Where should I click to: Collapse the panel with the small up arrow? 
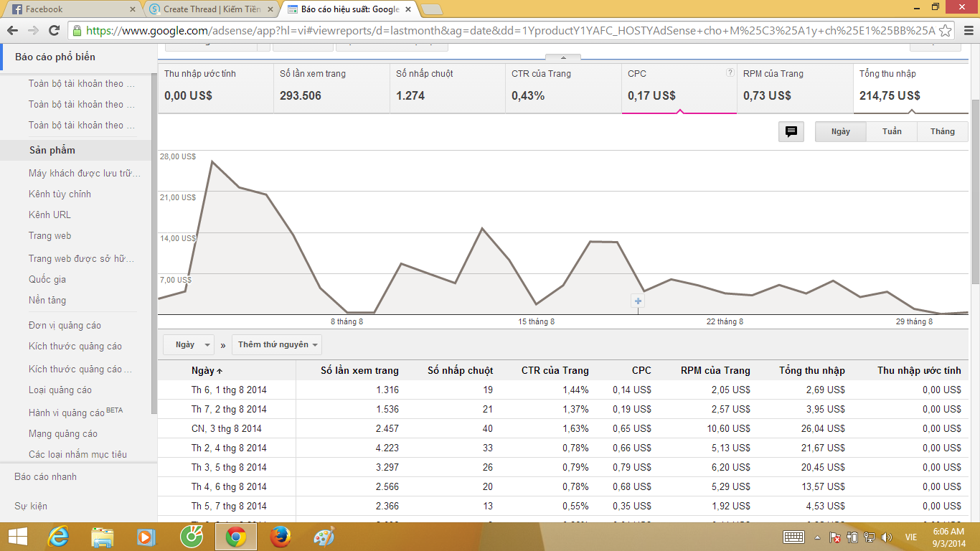point(563,57)
